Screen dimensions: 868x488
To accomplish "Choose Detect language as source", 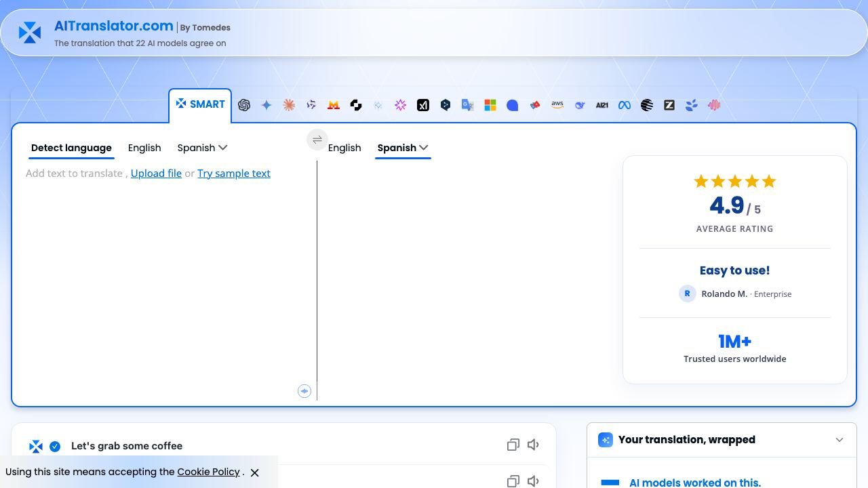I will point(71,148).
